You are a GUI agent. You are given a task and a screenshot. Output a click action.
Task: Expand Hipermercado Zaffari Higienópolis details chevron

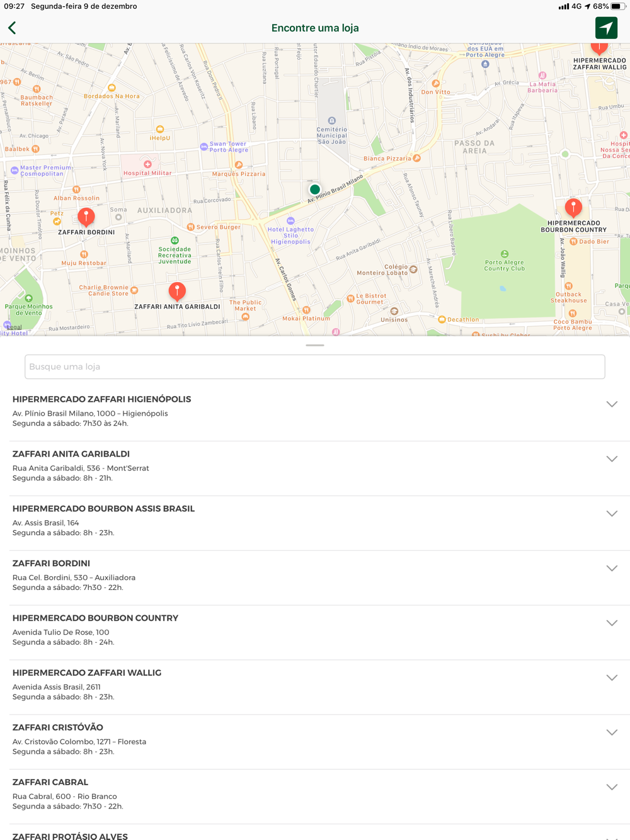point(612,404)
